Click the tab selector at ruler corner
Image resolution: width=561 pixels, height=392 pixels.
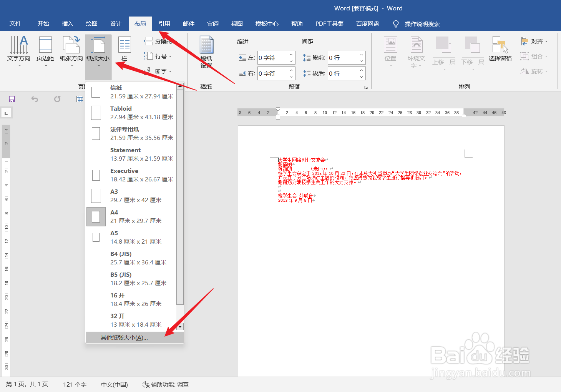(6, 113)
